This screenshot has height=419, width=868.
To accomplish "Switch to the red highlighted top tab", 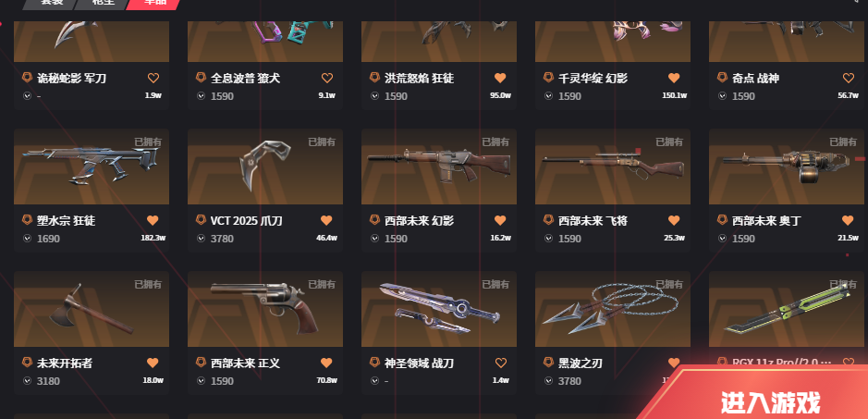I will (153, 5).
